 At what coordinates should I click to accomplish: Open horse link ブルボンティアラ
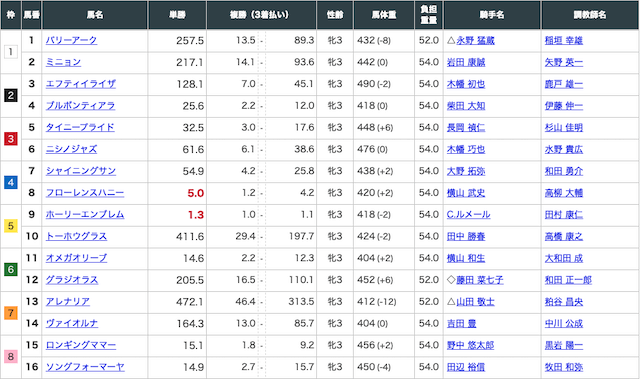tap(80, 106)
